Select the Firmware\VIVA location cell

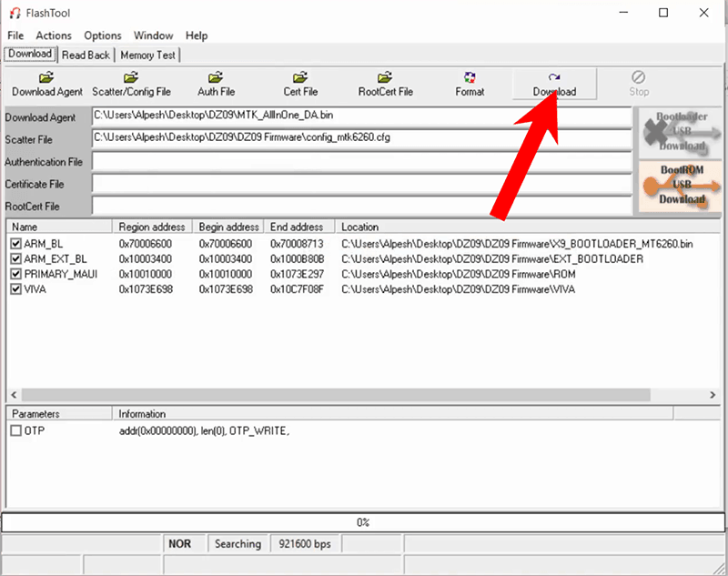459,289
